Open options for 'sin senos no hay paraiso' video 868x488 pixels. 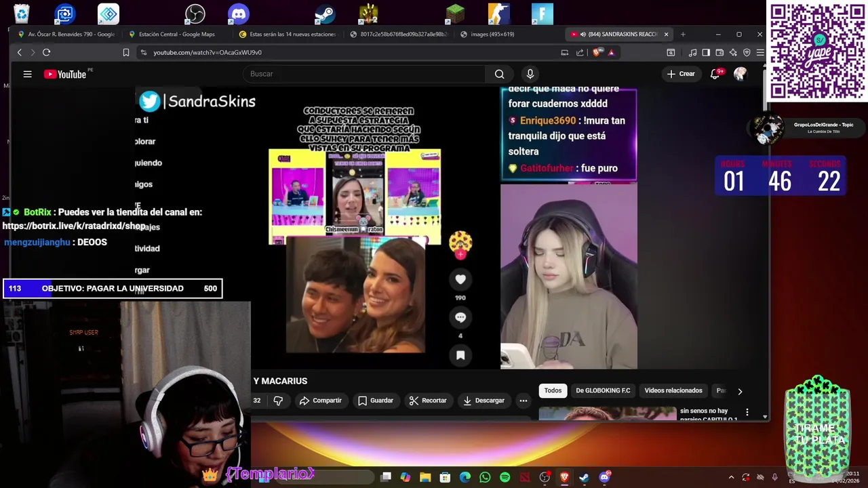747,412
